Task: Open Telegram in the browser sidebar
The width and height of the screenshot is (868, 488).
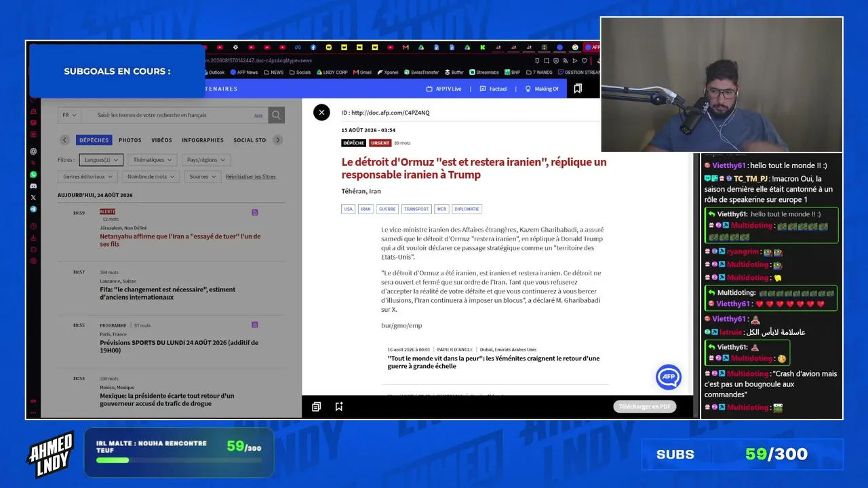Action: 33,209
